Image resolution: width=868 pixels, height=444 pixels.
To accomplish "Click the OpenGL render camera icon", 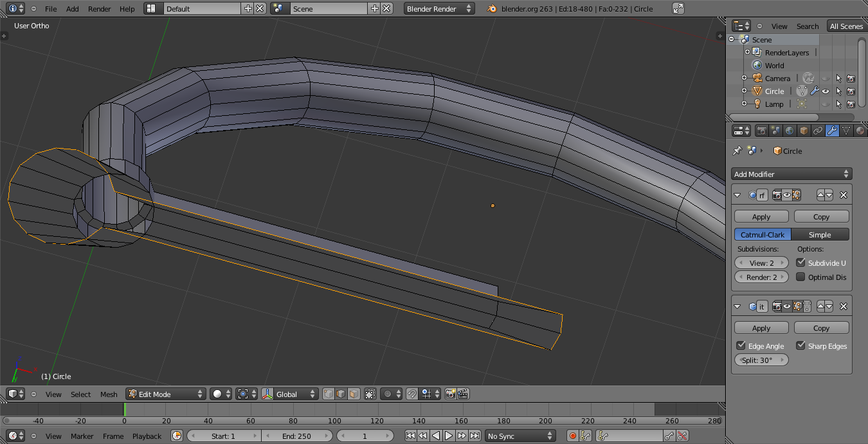I will 450,394.
